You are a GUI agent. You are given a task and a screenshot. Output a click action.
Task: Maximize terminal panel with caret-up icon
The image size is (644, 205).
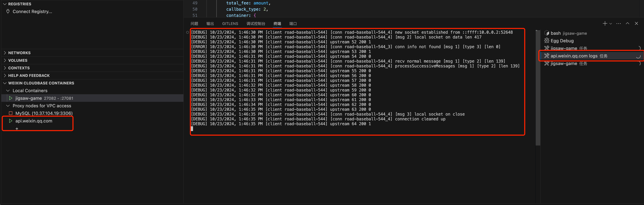point(628,23)
